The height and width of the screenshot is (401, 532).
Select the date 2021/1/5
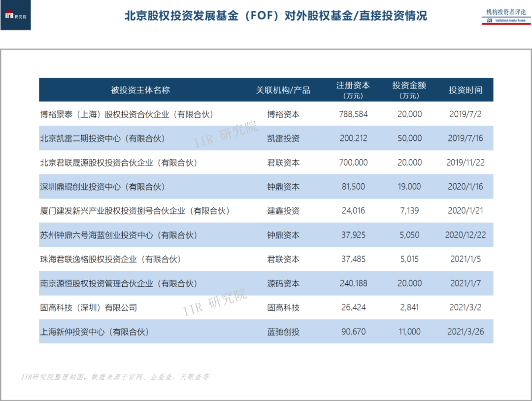click(x=465, y=260)
